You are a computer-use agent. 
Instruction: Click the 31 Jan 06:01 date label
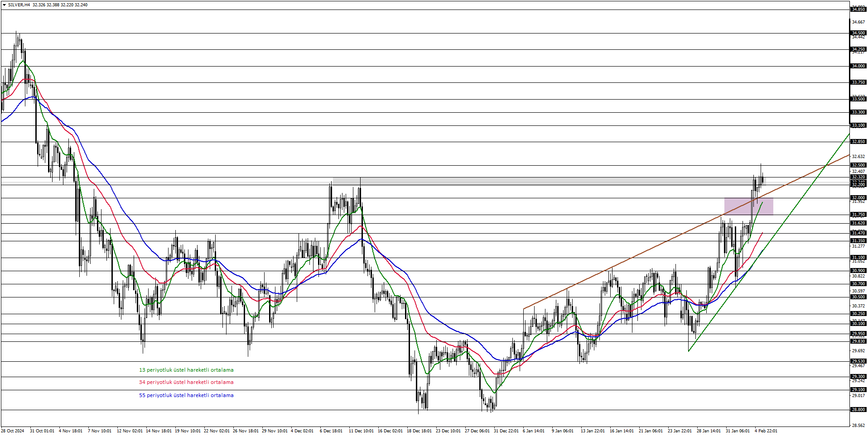coord(738,431)
